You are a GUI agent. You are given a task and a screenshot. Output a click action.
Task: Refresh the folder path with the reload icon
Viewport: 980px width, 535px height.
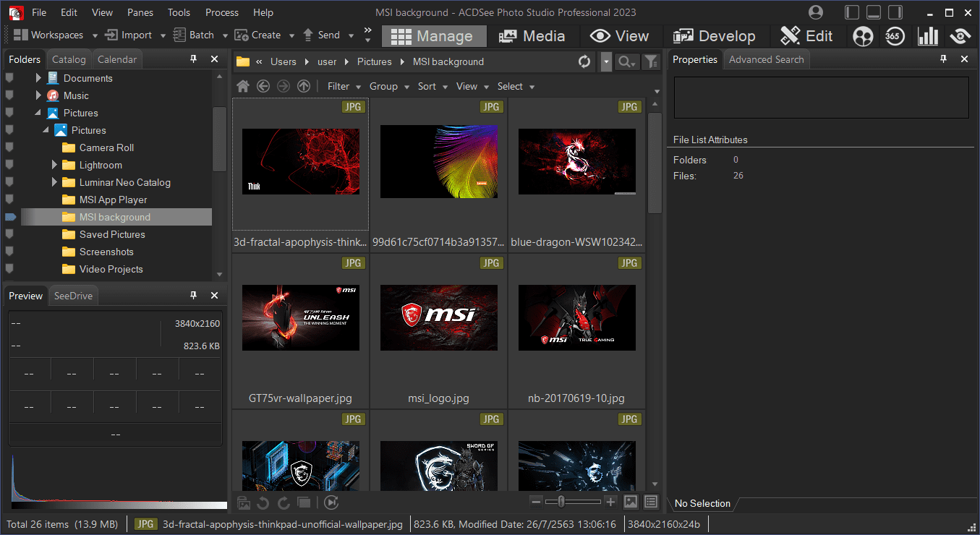[x=584, y=62]
